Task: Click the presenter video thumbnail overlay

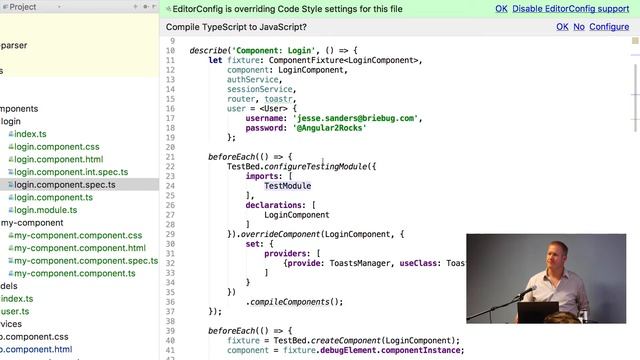Action: point(546,278)
